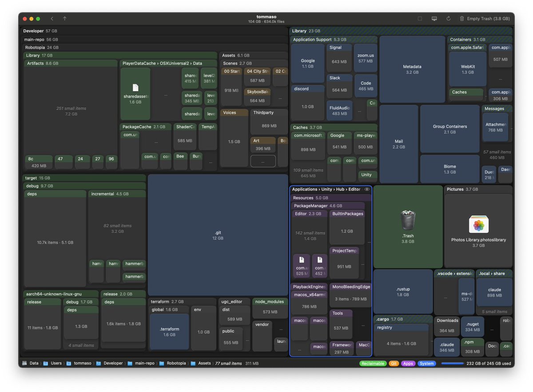Select the Signal 643 MB block
The height and width of the screenshot is (392, 533).
click(x=339, y=58)
